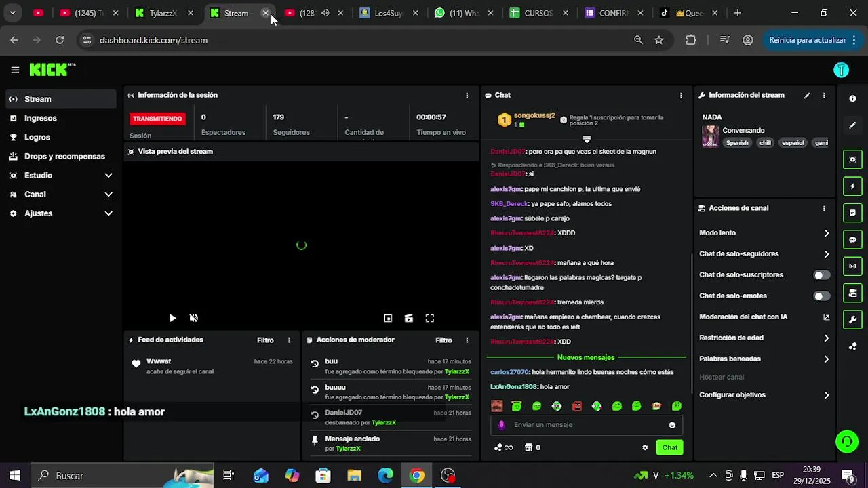
Task: Open Windows taskbar search box
Action: 122,476
